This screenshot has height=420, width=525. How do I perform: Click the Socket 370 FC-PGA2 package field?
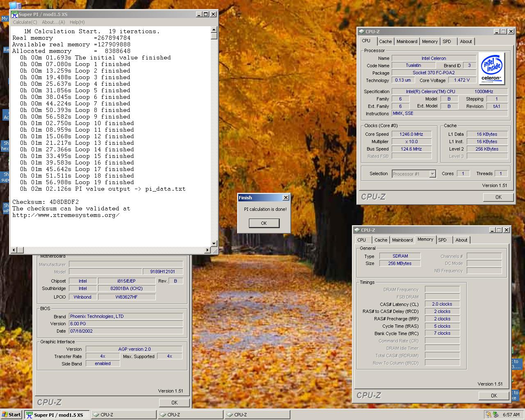pos(434,73)
